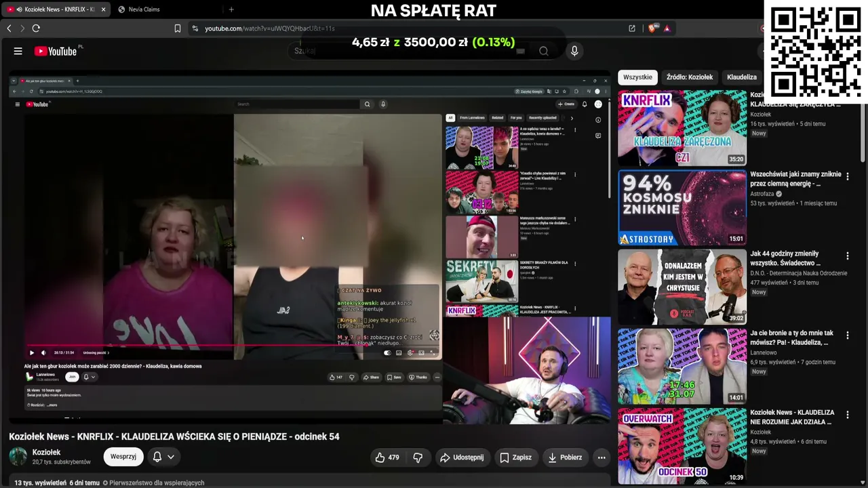Viewport: 868px width, 488px height.
Task: Open the Koziołek channel name link under the title
Action: pos(46,452)
